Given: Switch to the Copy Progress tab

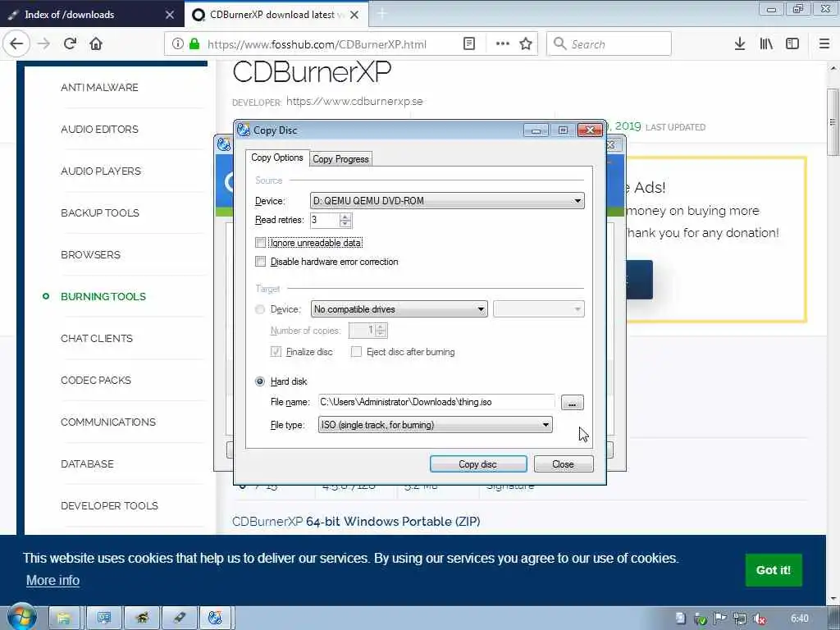Looking at the screenshot, I should click(340, 159).
